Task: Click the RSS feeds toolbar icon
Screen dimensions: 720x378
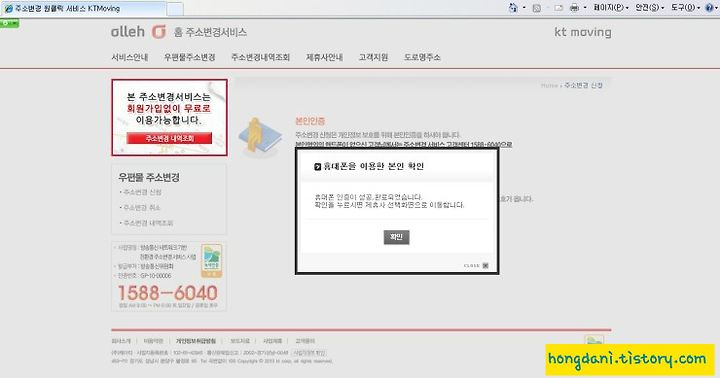Action: (x=536, y=8)
